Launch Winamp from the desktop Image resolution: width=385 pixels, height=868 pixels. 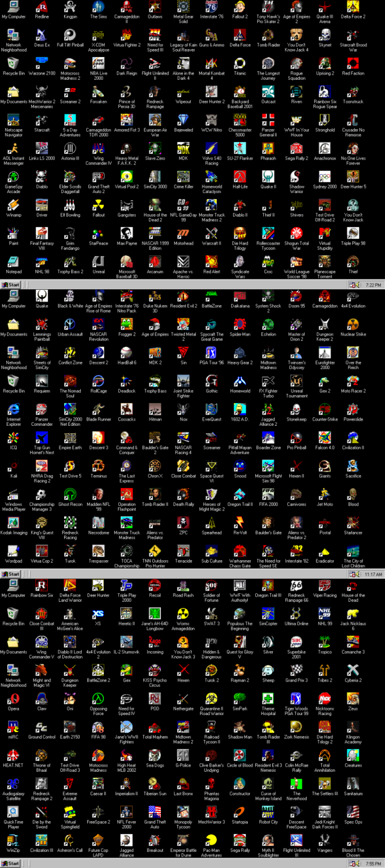click(14, 205)
